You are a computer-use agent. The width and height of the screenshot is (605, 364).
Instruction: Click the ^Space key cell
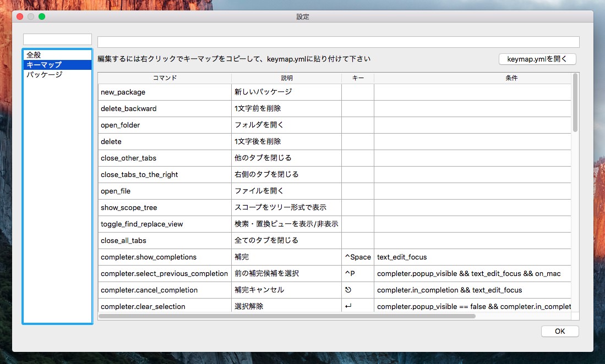pyautogui.click(x=357, y=257)
